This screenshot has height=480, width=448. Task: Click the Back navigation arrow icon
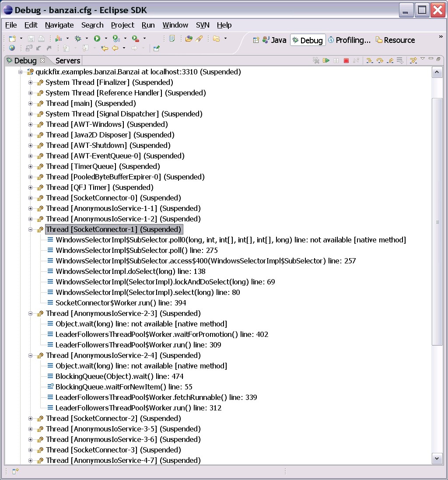click(x=115, y=48)
